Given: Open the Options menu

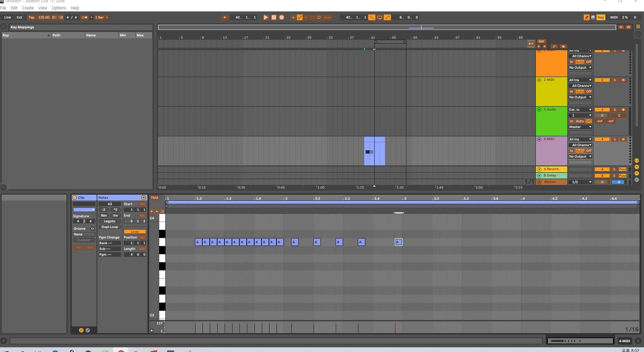Looking at the screenshot, I should (59, 8).
